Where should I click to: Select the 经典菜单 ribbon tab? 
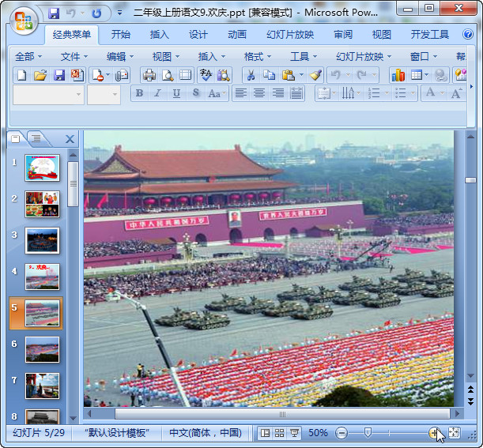tap(72, 34)
